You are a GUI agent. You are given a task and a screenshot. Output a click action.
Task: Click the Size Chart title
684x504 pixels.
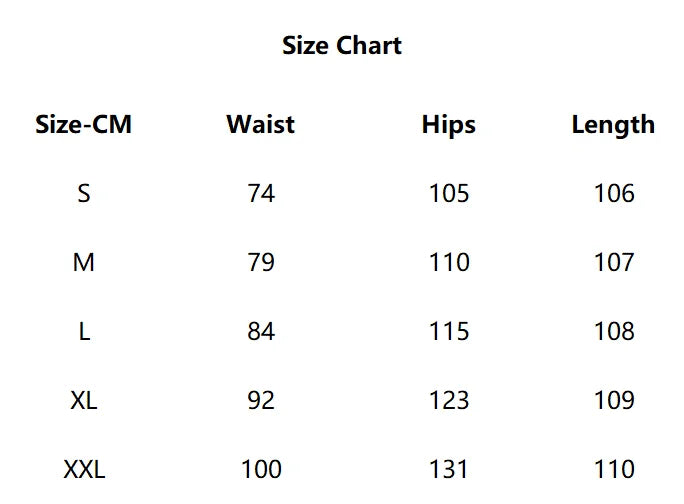[342, 46]
